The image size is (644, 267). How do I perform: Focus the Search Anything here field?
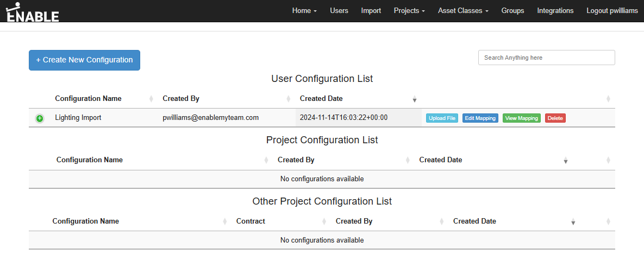pos(546,58)
